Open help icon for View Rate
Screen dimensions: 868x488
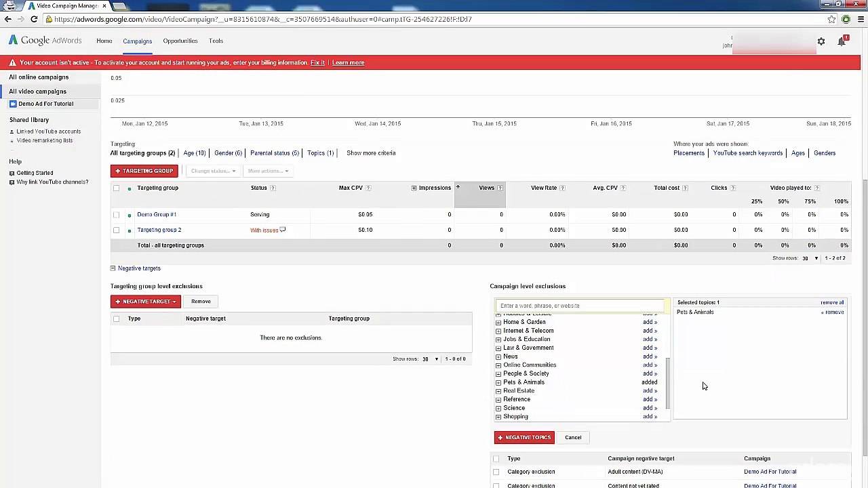[562, 188]
